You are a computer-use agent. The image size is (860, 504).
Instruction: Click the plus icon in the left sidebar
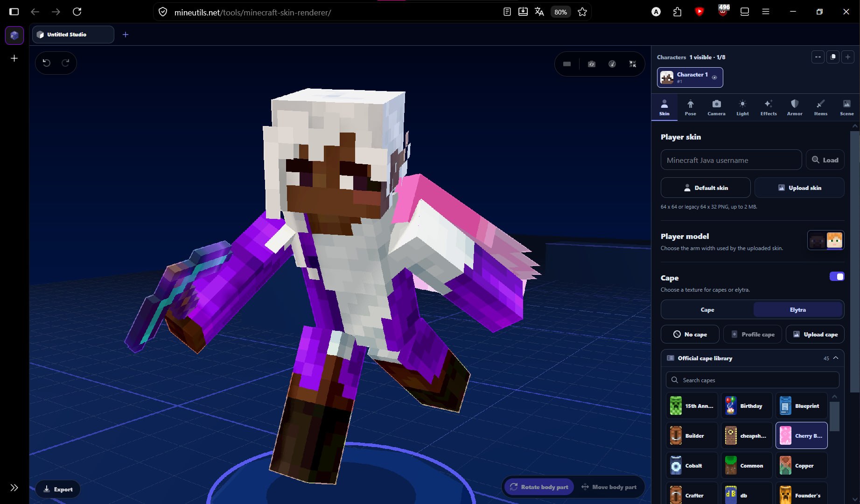tap(14, 58)
